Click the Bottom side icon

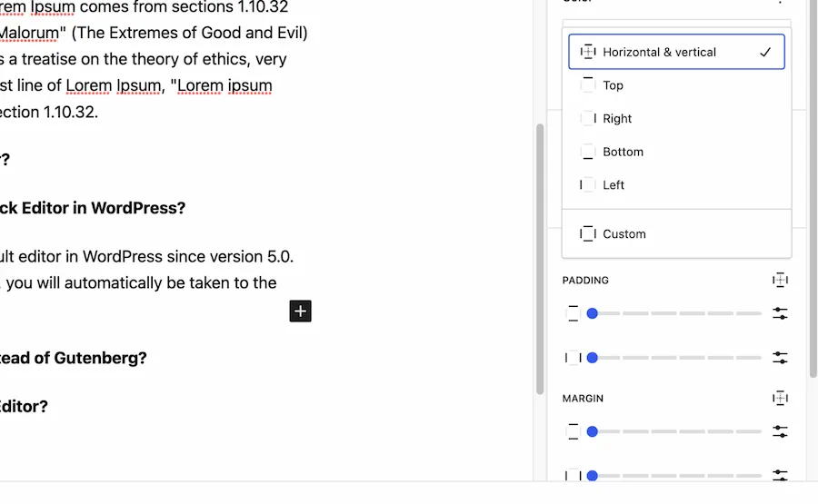coord(587,152)
